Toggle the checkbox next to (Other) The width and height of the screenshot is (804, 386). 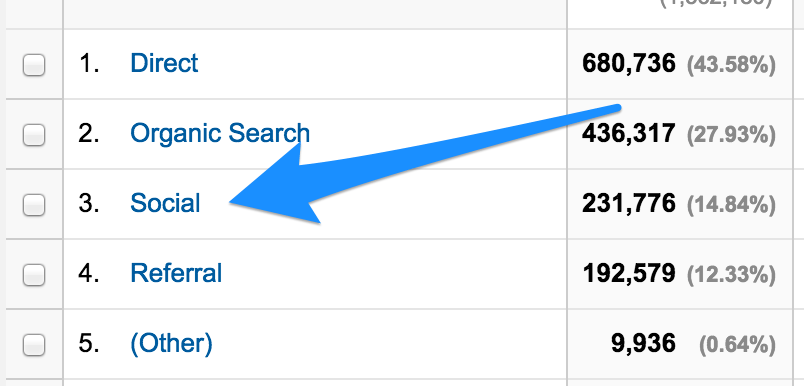coord(34,345)
